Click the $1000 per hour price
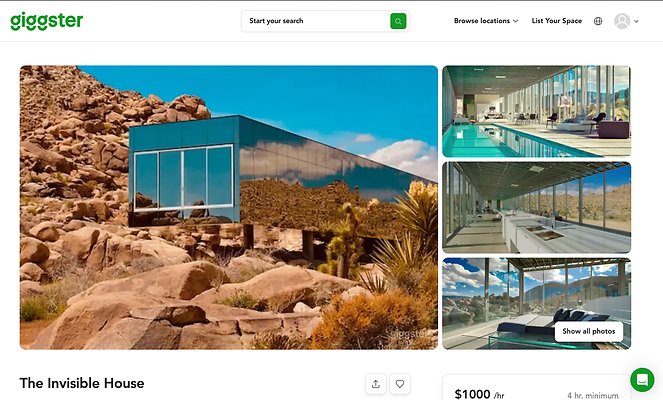 [x=479, y=394]
